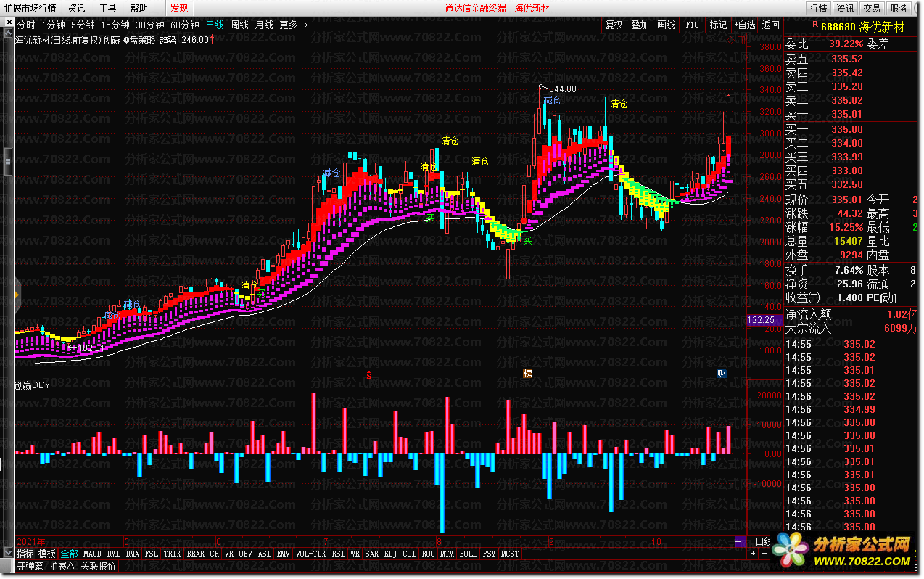Click the F10 company info button
The height and width of the screenshot is (579, 924).
pos(693,25)
